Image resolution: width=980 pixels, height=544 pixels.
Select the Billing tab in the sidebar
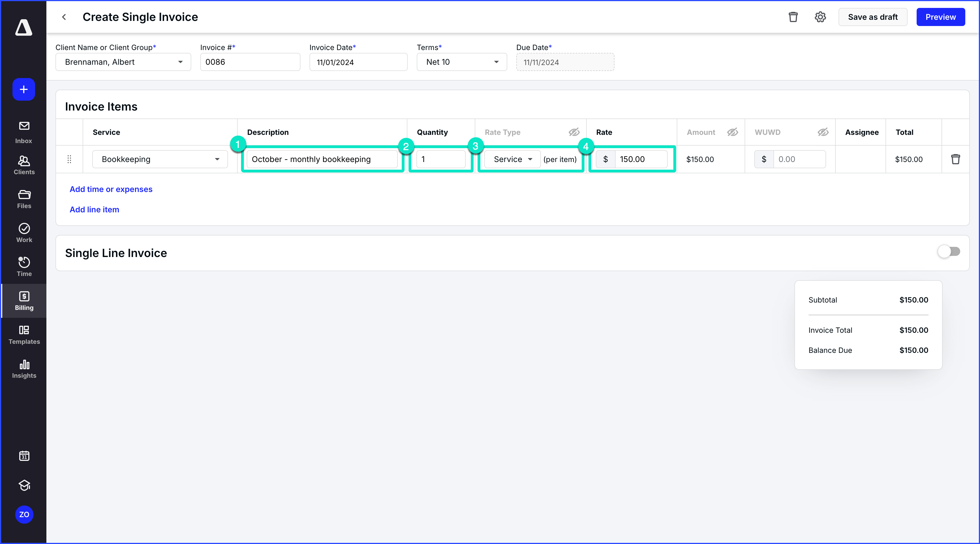[23, 301]
